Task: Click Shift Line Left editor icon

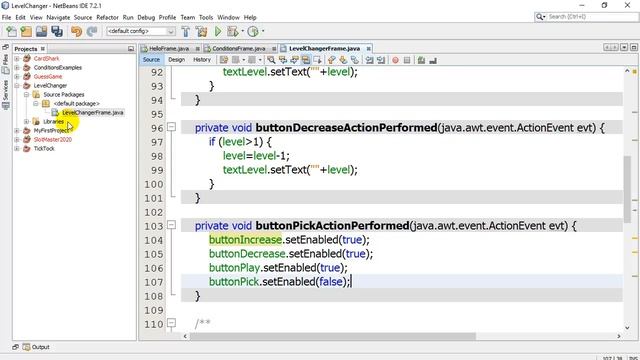Action: tap(369, 60)
